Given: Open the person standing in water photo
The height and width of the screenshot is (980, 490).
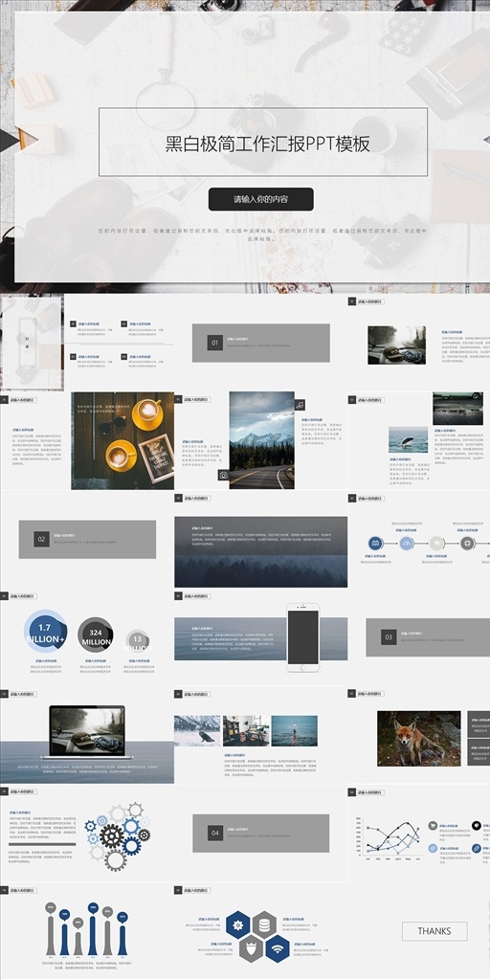Looking at the screenshot, I should (295, 730).
